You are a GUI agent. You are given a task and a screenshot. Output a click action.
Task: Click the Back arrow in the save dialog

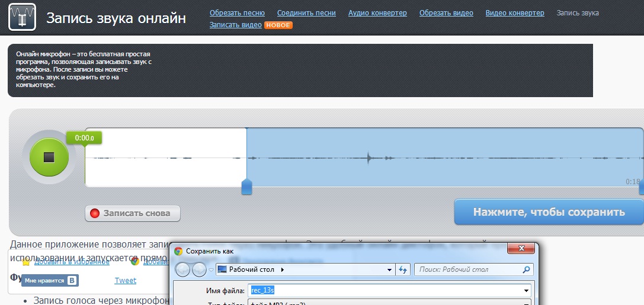pos(183,269)
